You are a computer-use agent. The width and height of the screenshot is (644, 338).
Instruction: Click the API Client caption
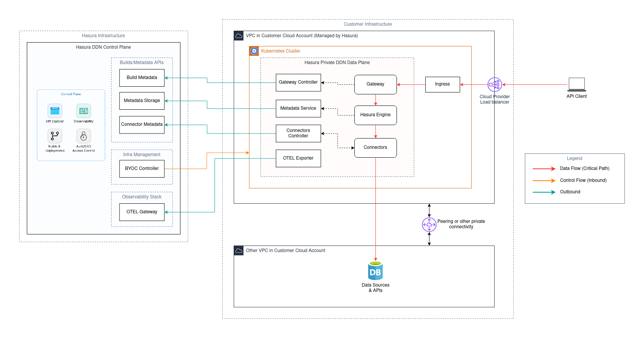coord(577,96)
